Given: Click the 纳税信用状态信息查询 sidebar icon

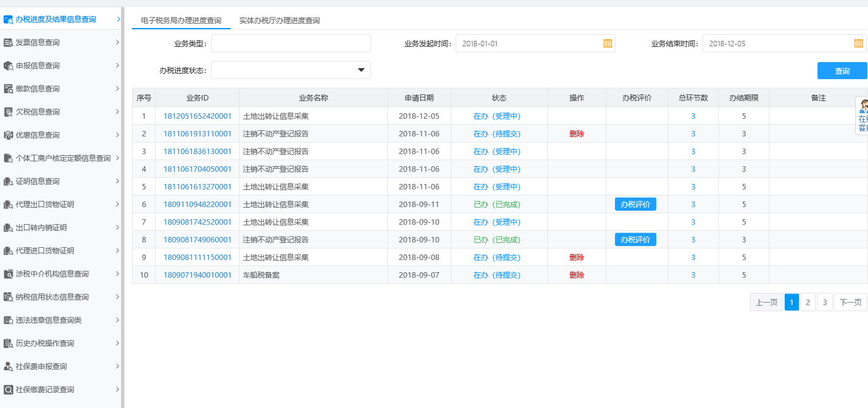Looking at the screenshot, I should [x=9, y=297].
